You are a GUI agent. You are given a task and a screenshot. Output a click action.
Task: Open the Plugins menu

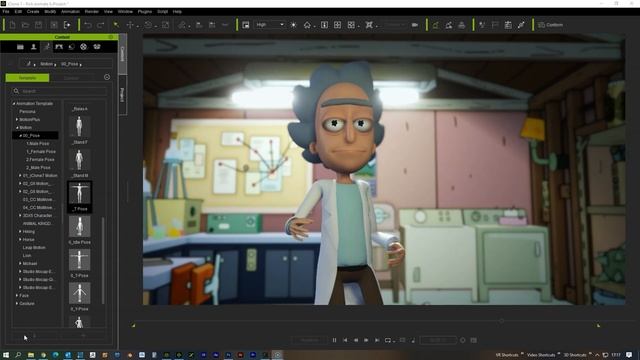click(144, 11)
